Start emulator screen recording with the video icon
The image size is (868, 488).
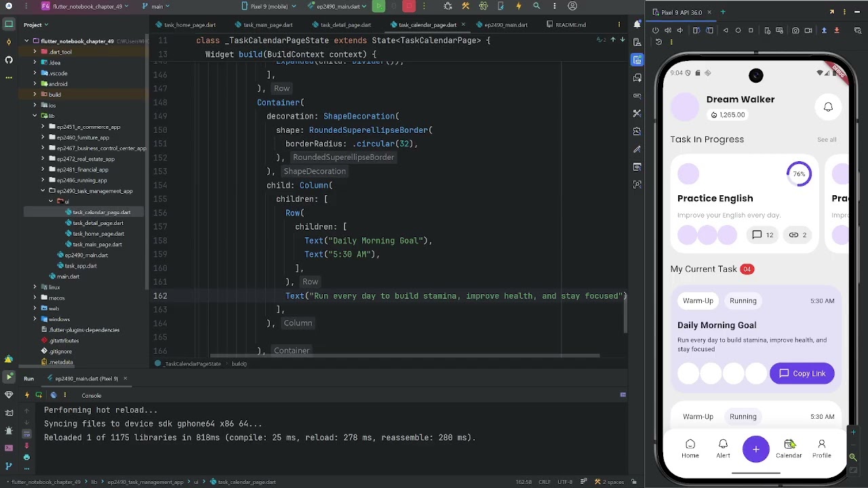[808, 30]
